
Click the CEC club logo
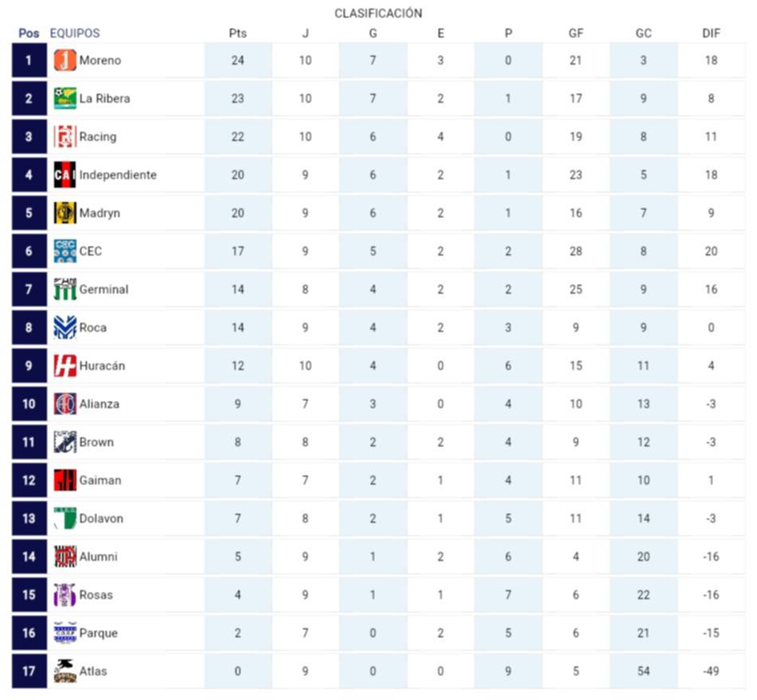(65, 251)
